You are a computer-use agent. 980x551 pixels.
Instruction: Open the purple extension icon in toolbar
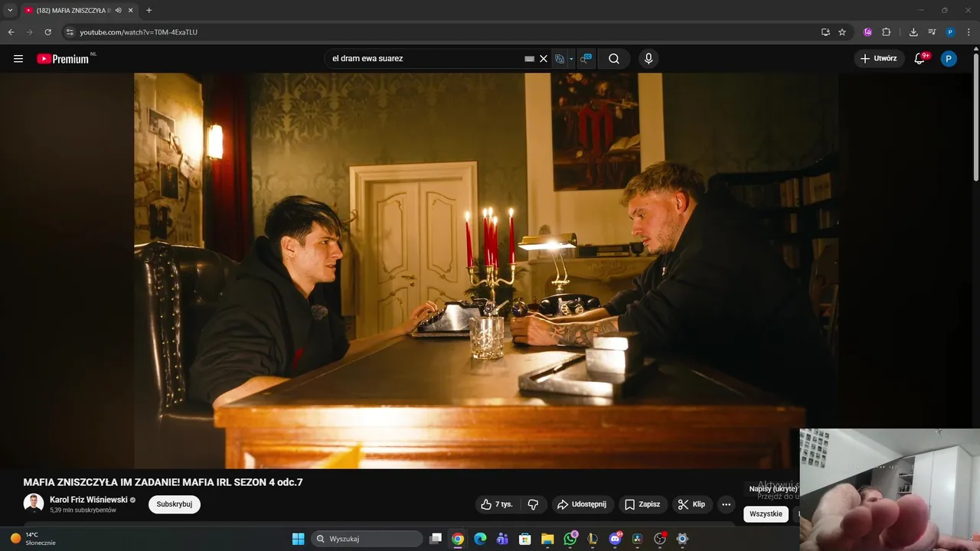(867, 32)
